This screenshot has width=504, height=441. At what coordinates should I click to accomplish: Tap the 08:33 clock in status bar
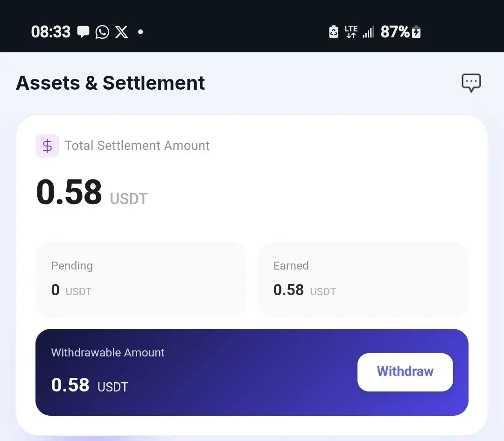pyautogui.click(x=50, y=32)
